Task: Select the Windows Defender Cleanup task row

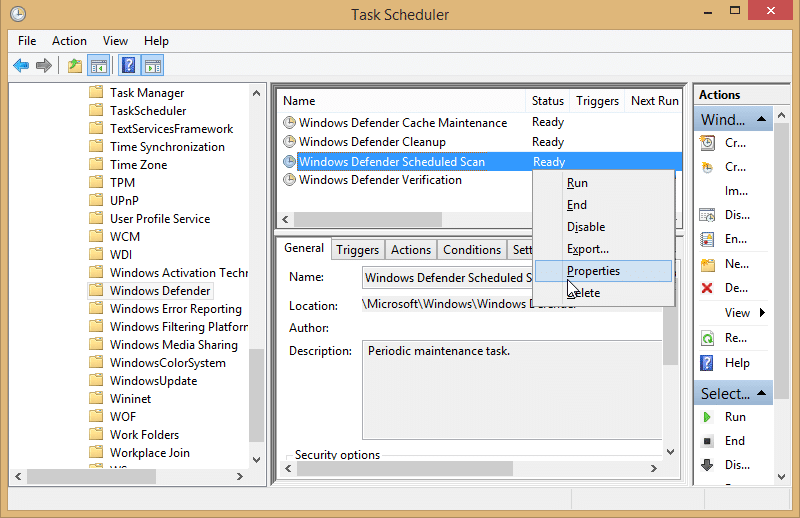Action: coord(480,141)
